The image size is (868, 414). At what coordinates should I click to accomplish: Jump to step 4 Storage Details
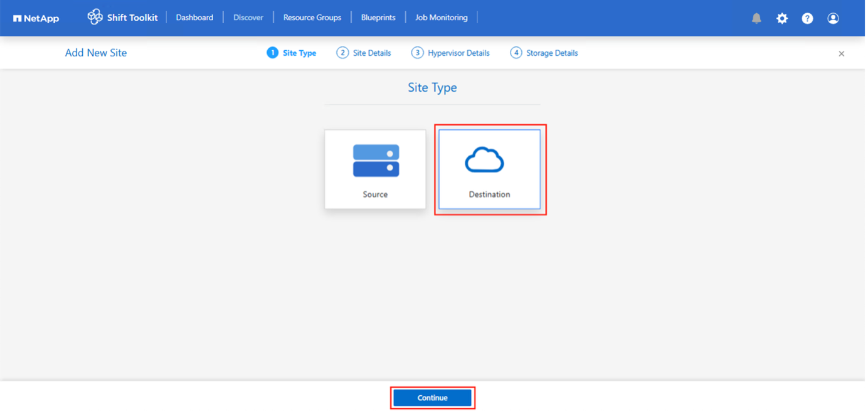[544, 53]
